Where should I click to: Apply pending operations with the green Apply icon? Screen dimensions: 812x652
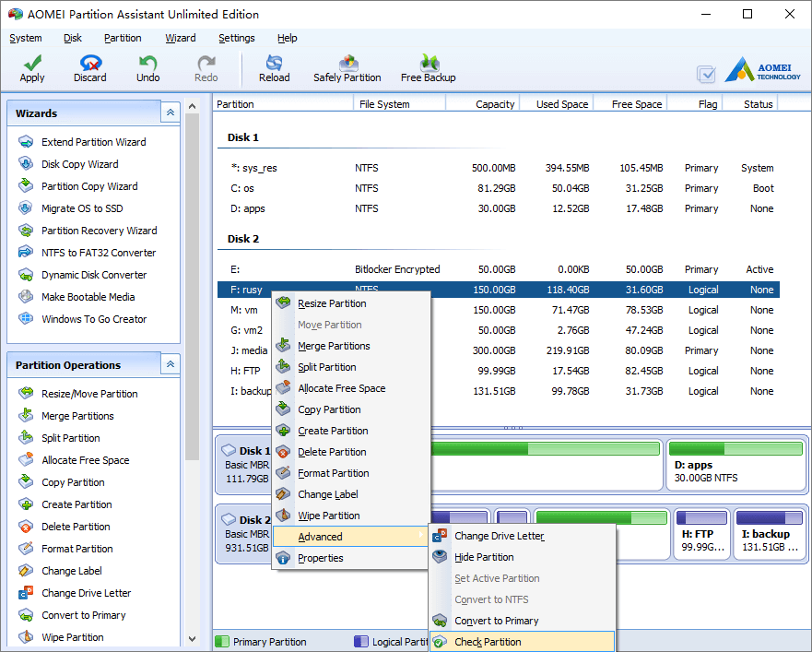coord(31,66)
